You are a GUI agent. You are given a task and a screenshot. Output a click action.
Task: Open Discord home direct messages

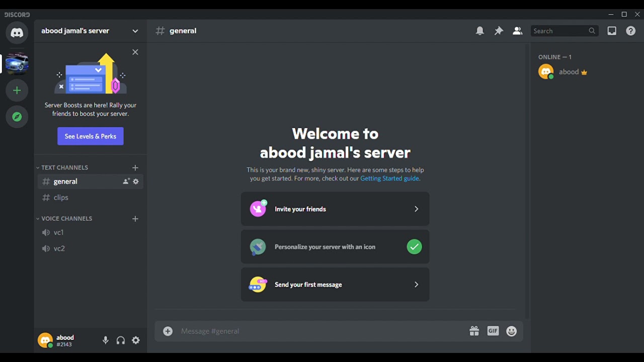click(17, 33)
